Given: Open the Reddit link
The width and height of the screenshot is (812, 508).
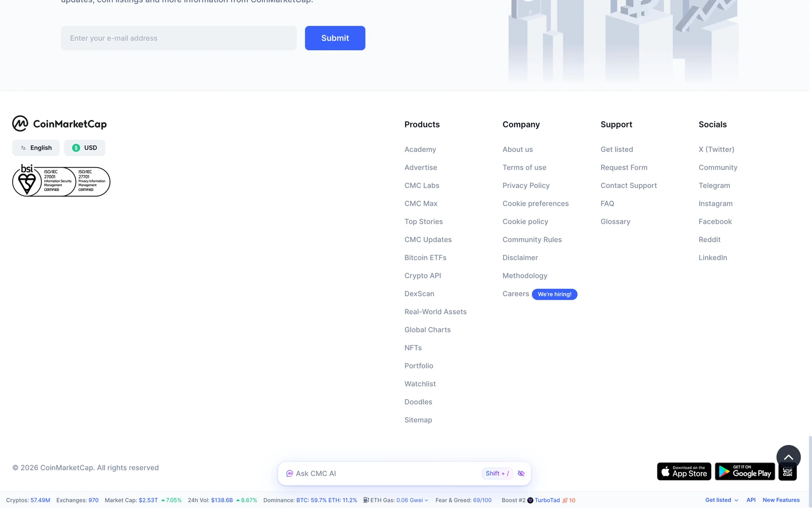Looking at the screenshot, I should click(x=709, y=240).
